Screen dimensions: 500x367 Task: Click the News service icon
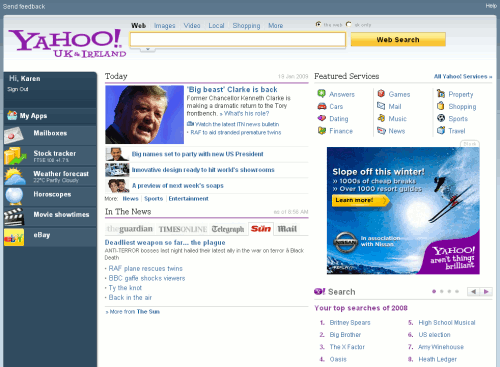coord(381,130)
